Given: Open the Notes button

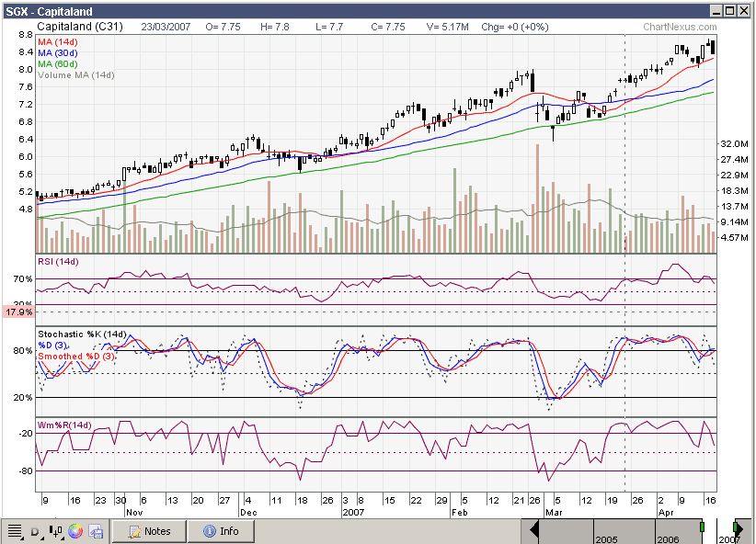Looking at the screenshot, I should [x=149, y=531].
